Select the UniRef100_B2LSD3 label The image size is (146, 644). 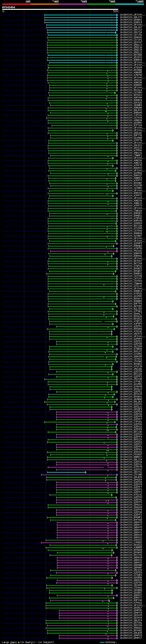(131, 309)
